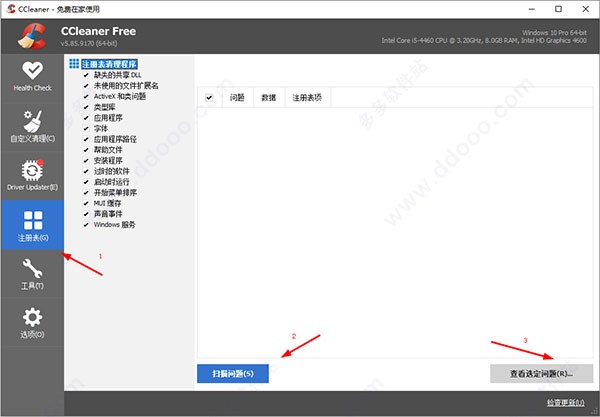Select the 注册表 registry section

33,225
